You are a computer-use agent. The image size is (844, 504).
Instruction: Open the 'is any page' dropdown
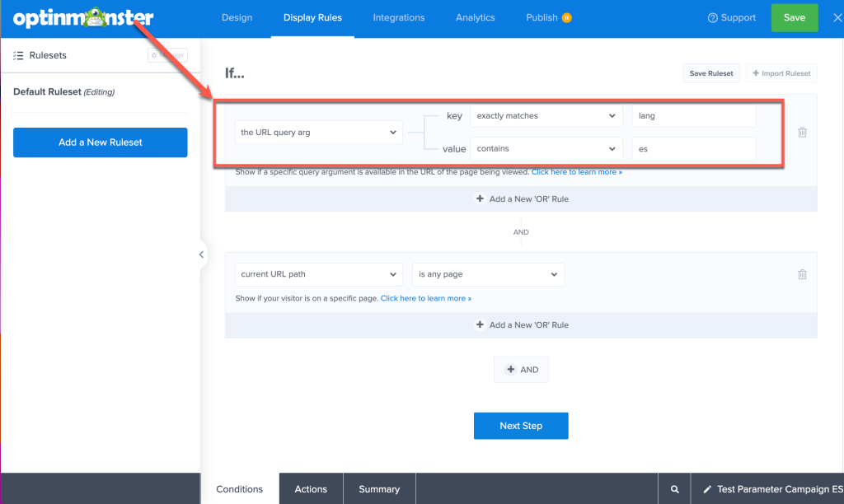coord(488,274)
